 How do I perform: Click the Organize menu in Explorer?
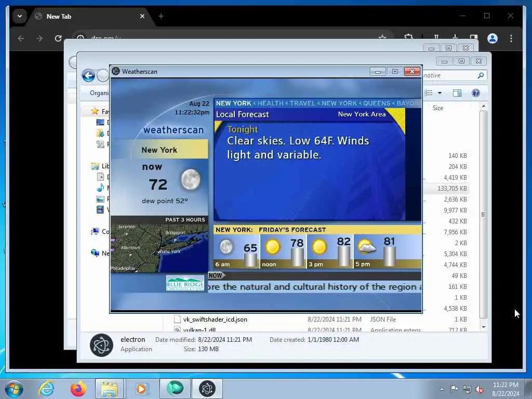pos(99,93)
